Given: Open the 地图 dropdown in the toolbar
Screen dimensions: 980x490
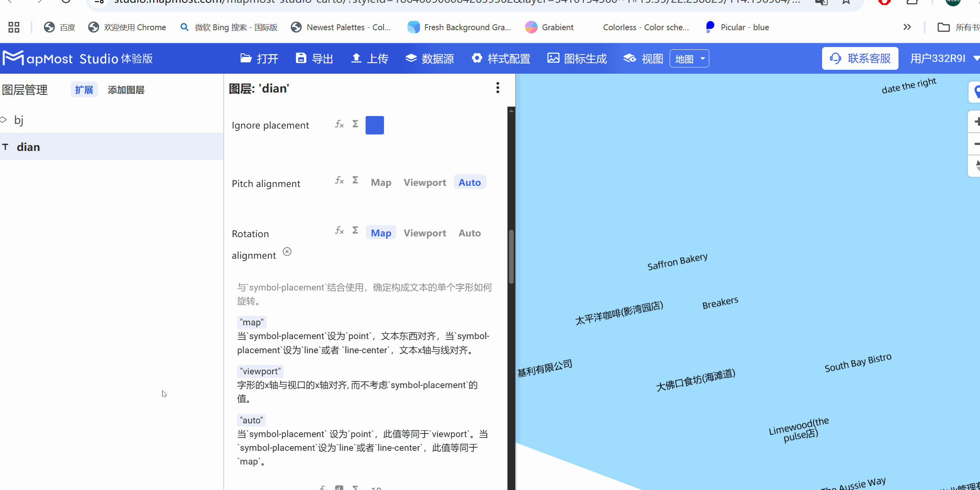Looking at the screenshot, I should (689, 58).
